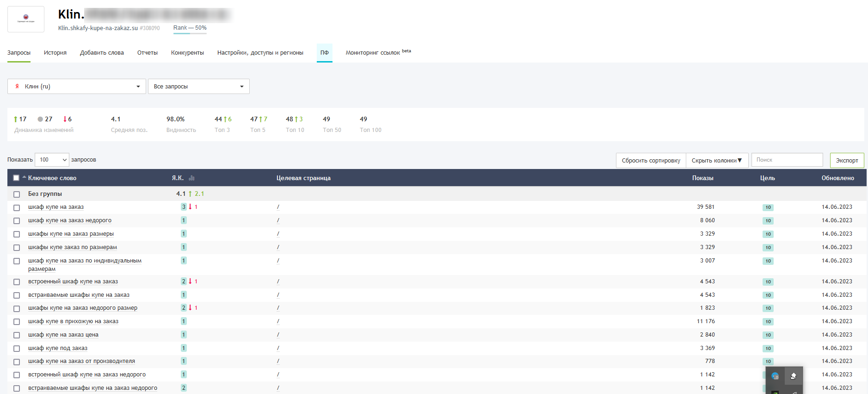
Task: Switch to the История tab
Action: pos(55,53)
